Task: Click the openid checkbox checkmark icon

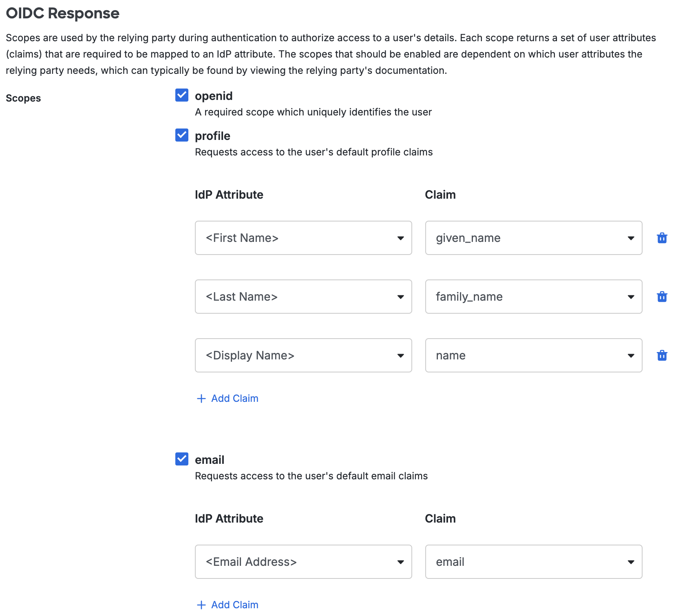Action: pyautogui.click(x=181, y=95)
